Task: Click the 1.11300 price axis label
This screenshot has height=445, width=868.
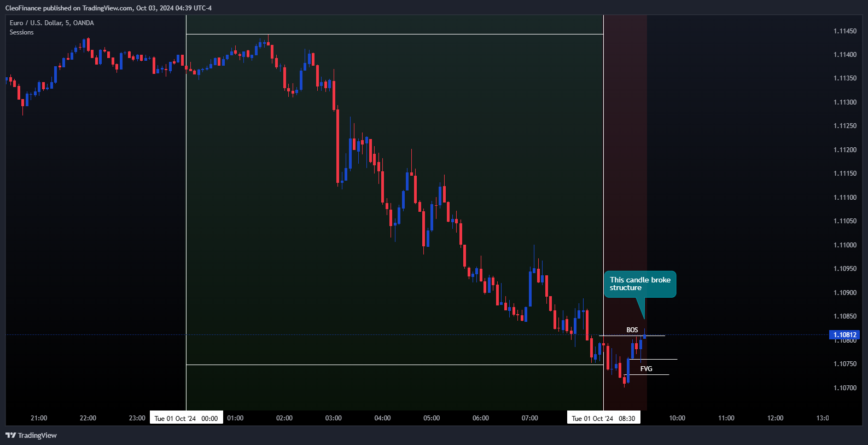Action: 845,102
